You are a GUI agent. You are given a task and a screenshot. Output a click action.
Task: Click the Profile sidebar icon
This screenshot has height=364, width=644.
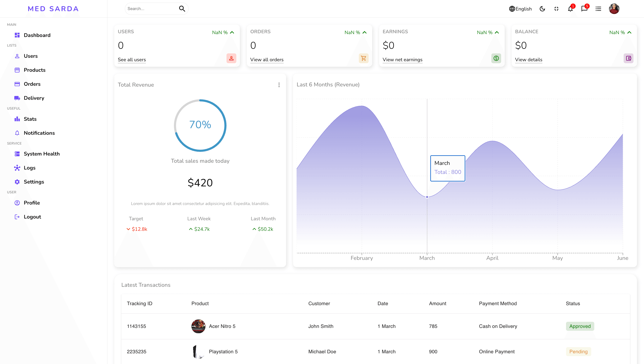click(x=17, y=203)
